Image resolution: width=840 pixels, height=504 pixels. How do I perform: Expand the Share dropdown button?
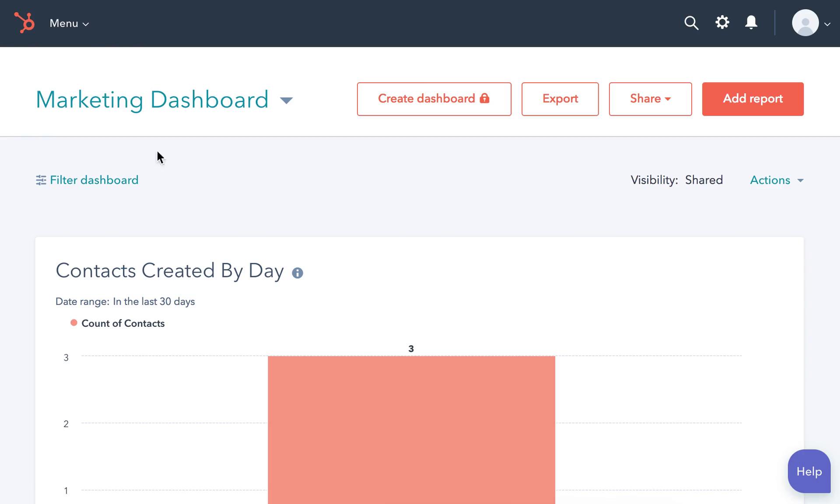tap(650, 98)
